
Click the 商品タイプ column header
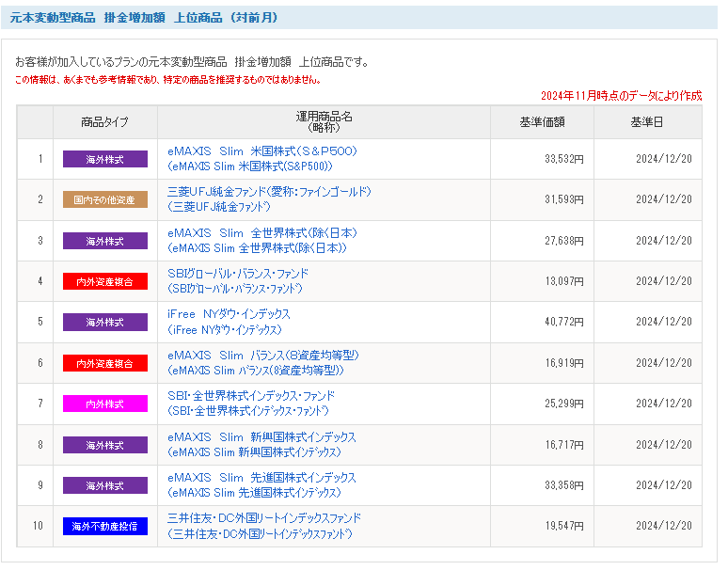point(105,122)
